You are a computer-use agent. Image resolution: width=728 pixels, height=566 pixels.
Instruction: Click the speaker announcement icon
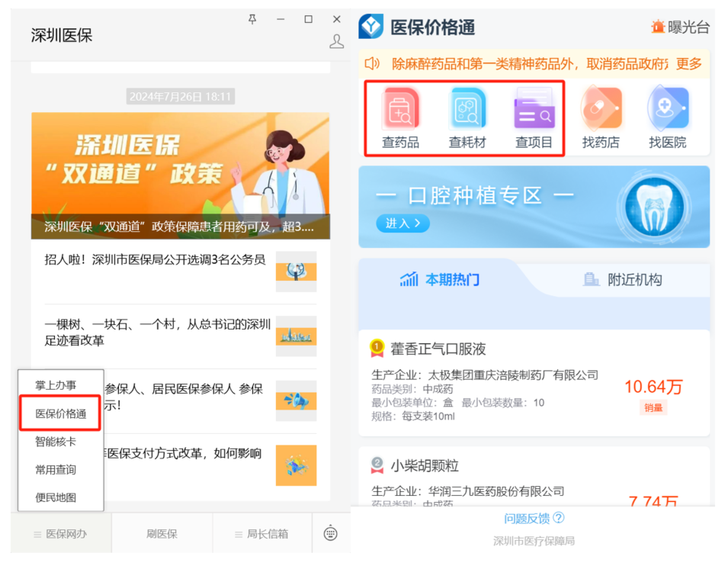coord(372,63)
